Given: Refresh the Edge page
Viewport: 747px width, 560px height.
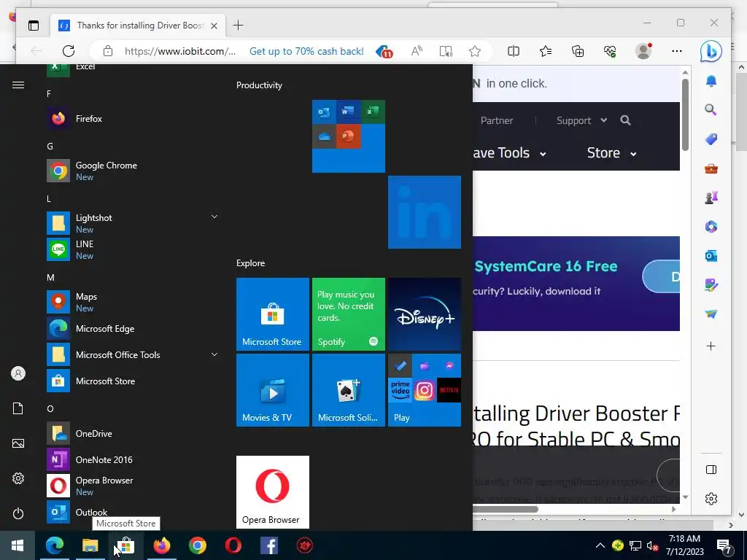Looking at the screenshot, I should 69,51.
